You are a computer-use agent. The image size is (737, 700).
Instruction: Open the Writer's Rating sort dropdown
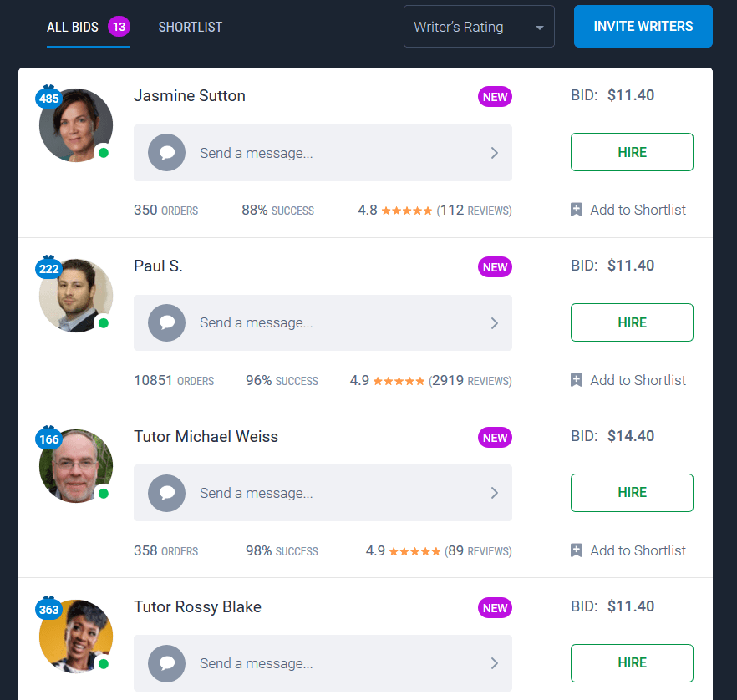479,27
